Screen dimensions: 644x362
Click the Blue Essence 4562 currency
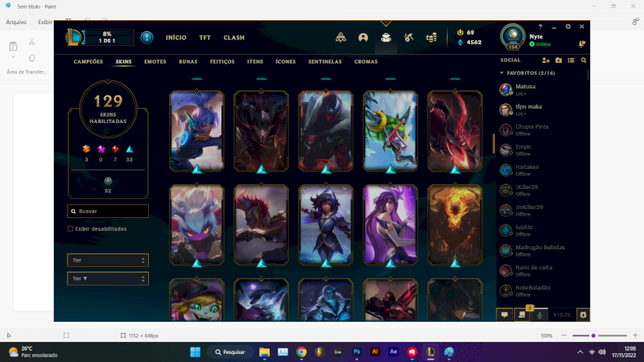coord(469,43)
